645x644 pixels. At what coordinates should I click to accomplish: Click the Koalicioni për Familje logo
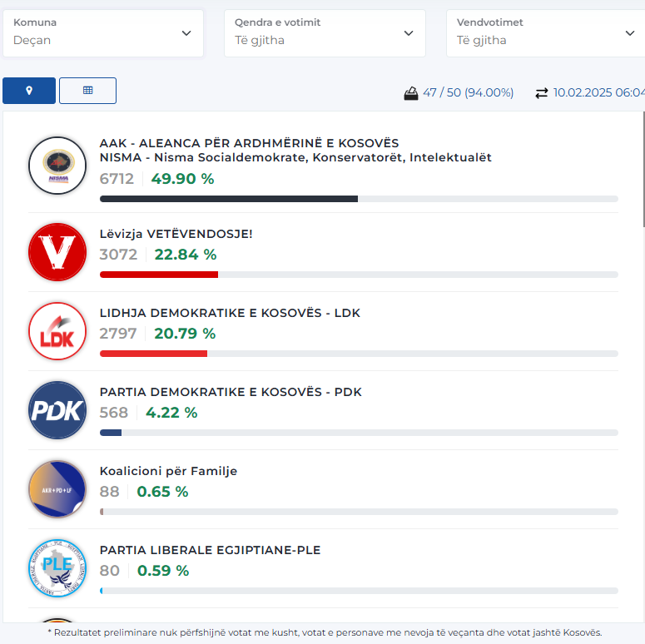(x=57, y=489)
